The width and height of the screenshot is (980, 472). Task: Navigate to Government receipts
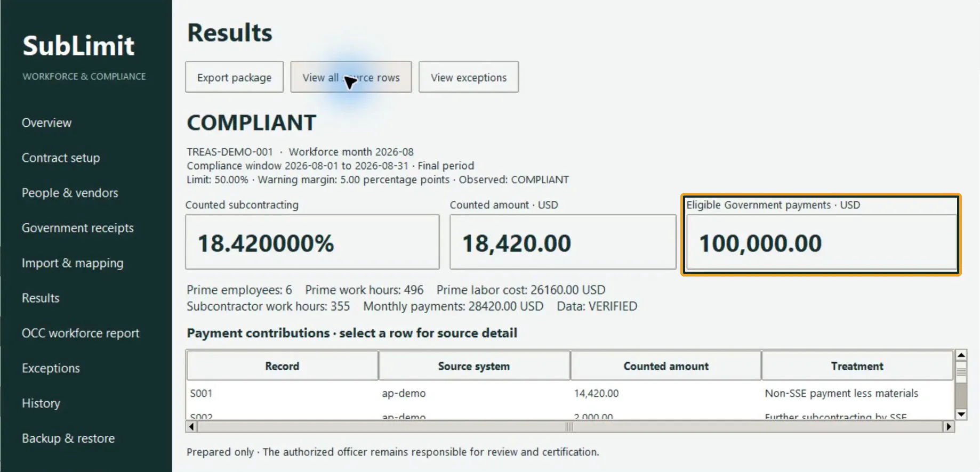click(78, 228)
